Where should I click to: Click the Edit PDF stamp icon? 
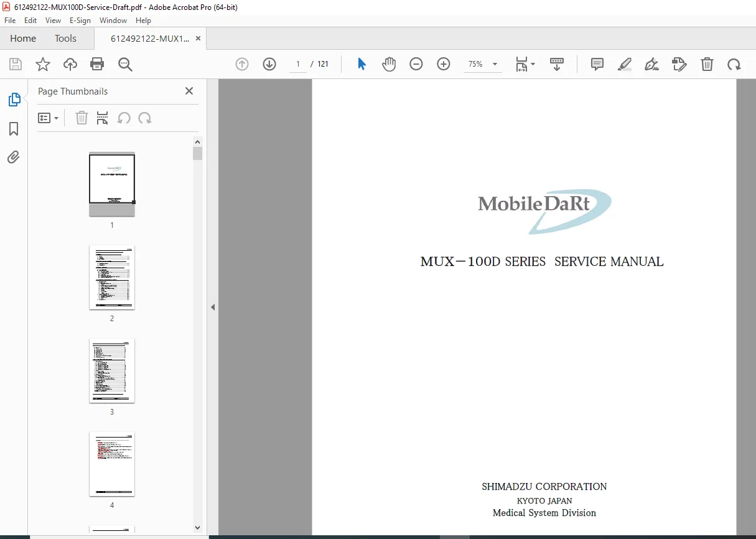[x=679, y=64]
